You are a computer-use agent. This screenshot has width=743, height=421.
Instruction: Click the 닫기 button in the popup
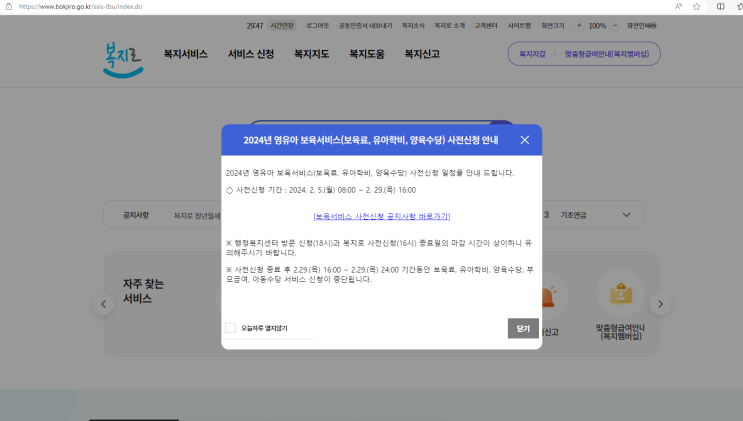[523, 328]
